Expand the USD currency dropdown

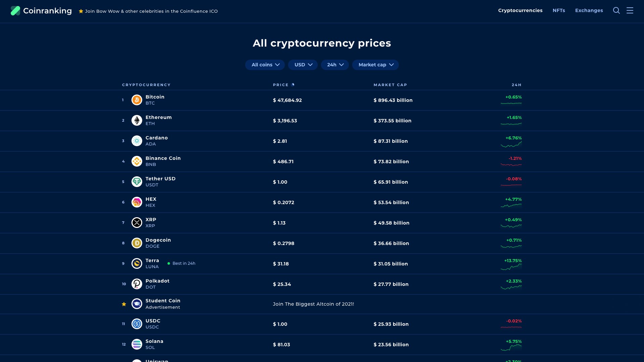coord(303,65)
